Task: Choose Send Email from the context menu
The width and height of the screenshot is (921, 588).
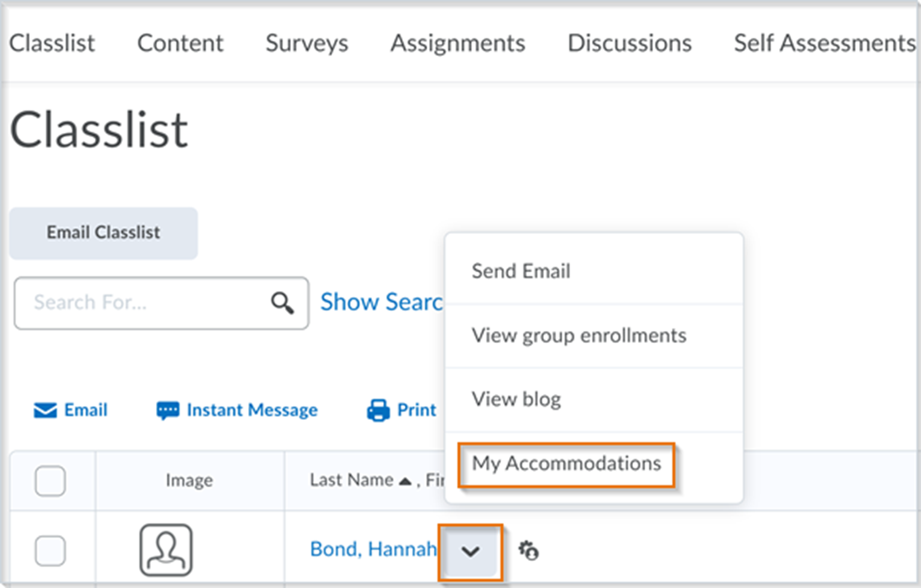Action: (521, 271)
